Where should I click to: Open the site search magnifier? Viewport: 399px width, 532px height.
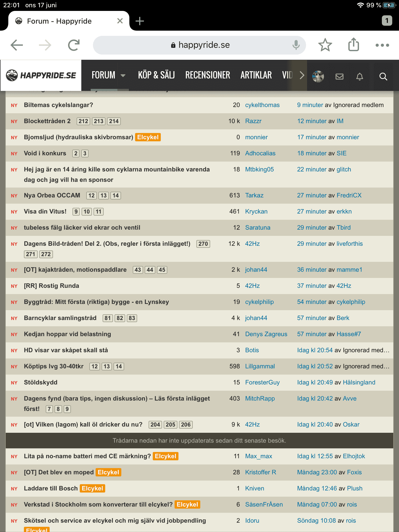(383, 76)
